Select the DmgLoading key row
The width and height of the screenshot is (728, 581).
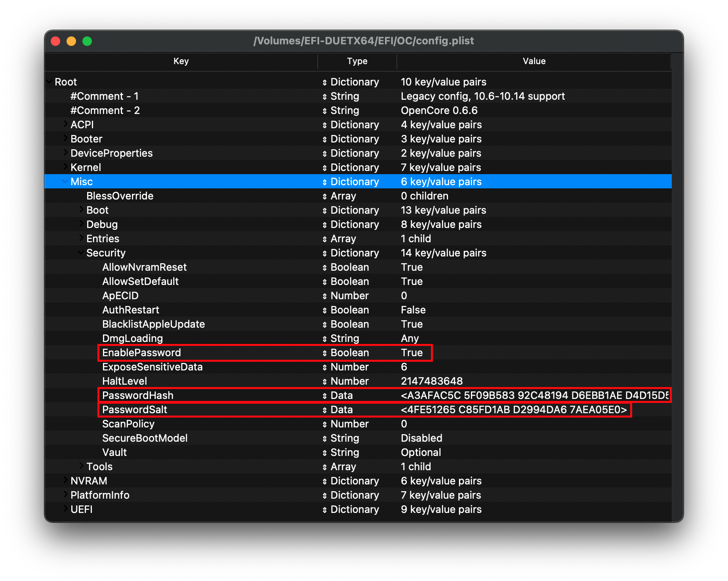click(x=132, y=338)
